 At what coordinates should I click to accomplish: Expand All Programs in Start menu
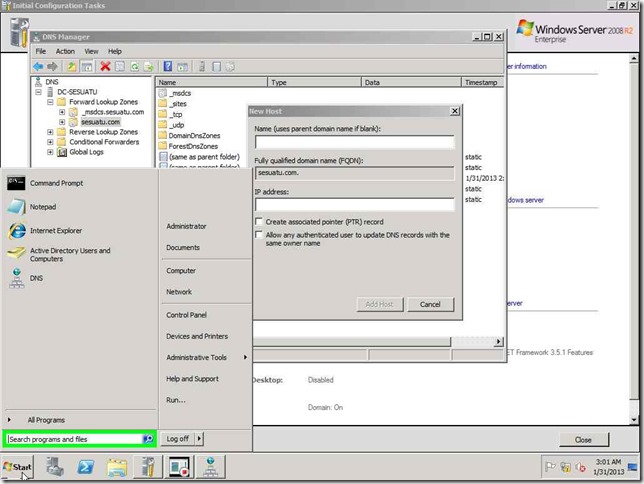[x=46, y=420]
